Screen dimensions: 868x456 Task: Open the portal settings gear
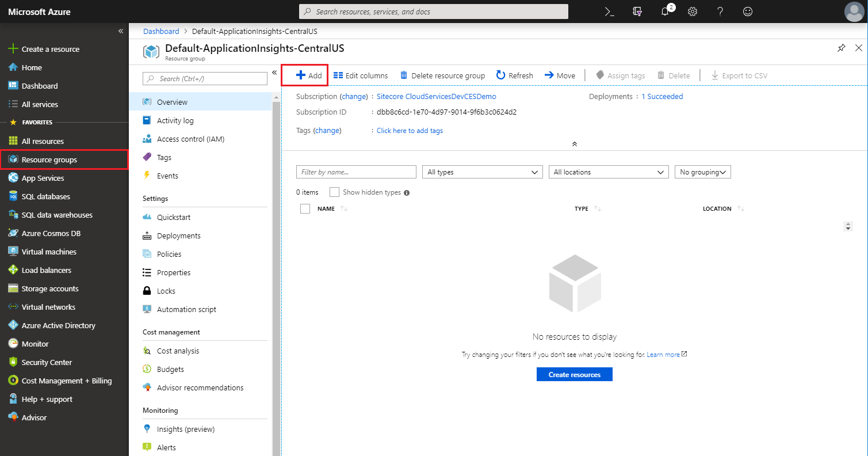coord(693,12)
